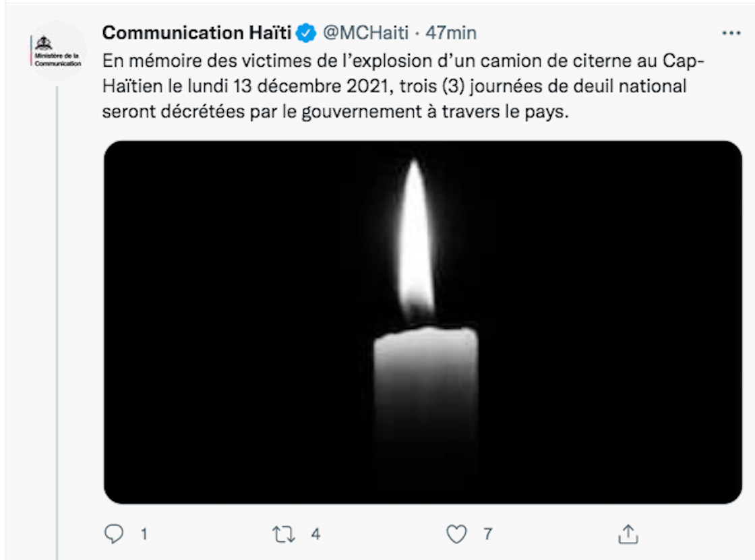The width and height of the screenshot is (755, 560).
Task: Open the Ministère de la Communication avatar
Action: (x=58, y=51)
